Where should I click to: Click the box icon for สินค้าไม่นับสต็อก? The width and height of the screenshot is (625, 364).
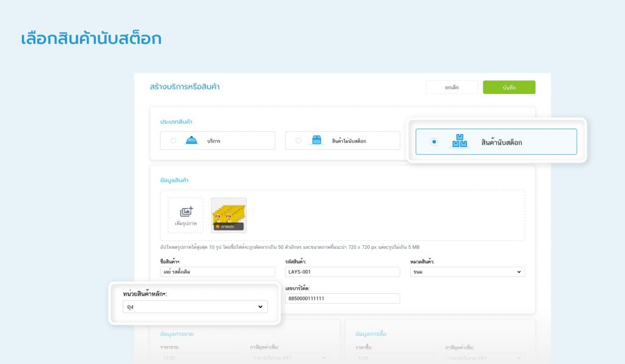click(x=316, y=140)
